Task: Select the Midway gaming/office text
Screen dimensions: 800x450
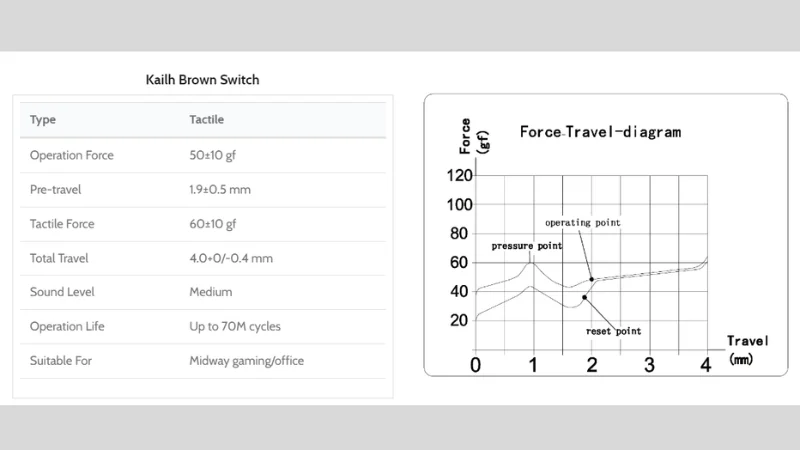Action: pyautogui.click(x=247, y=361)
